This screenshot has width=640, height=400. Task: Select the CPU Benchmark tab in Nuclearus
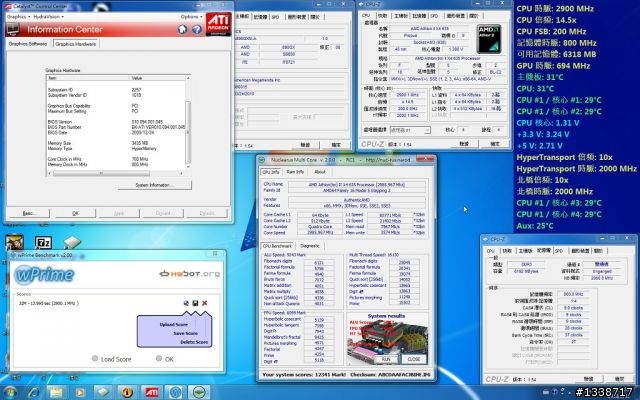tap(277, 246)
